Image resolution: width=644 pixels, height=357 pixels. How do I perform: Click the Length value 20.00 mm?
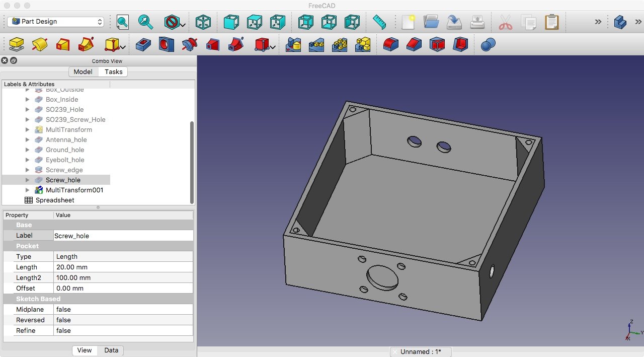tap(123, 267)
